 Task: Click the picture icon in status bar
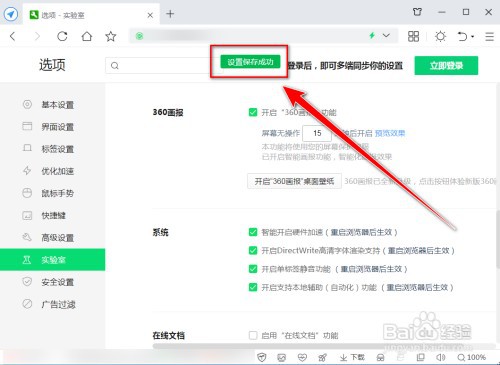coord(282,358)
